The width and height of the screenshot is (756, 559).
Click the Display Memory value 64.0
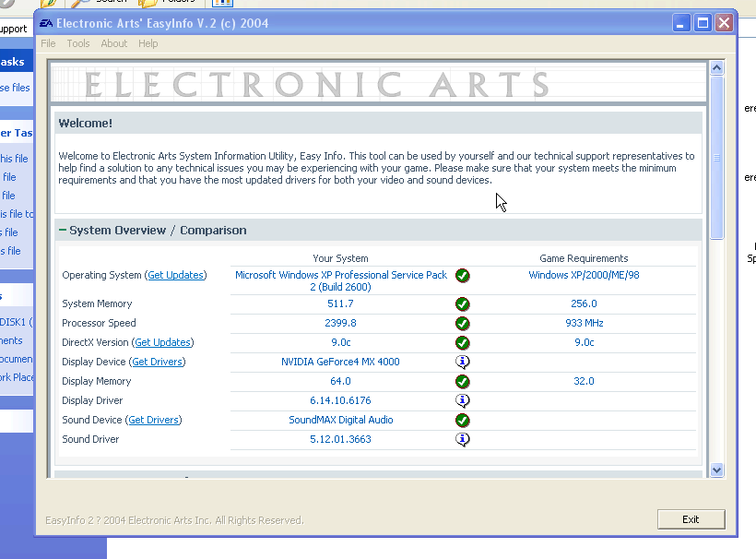[340, 382]
